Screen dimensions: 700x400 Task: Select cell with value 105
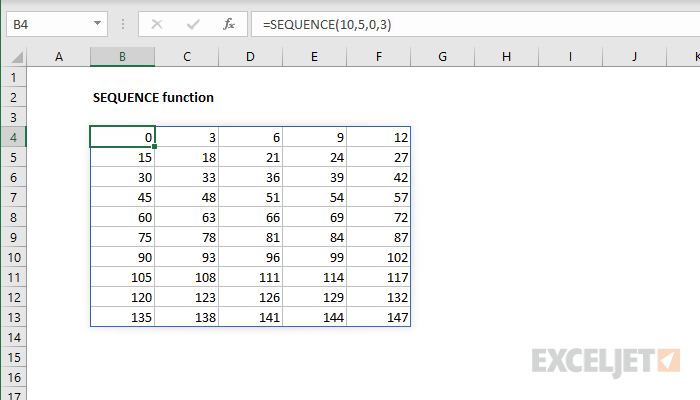pos(122,277)
